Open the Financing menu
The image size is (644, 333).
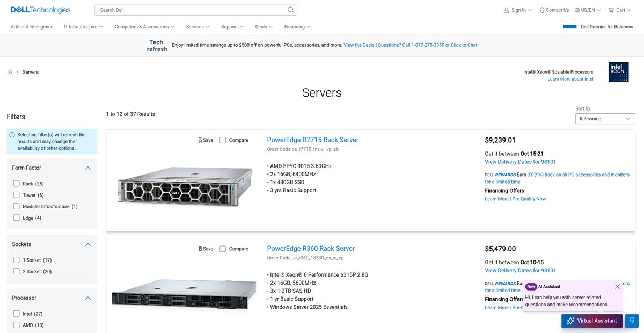pos(297,27)
